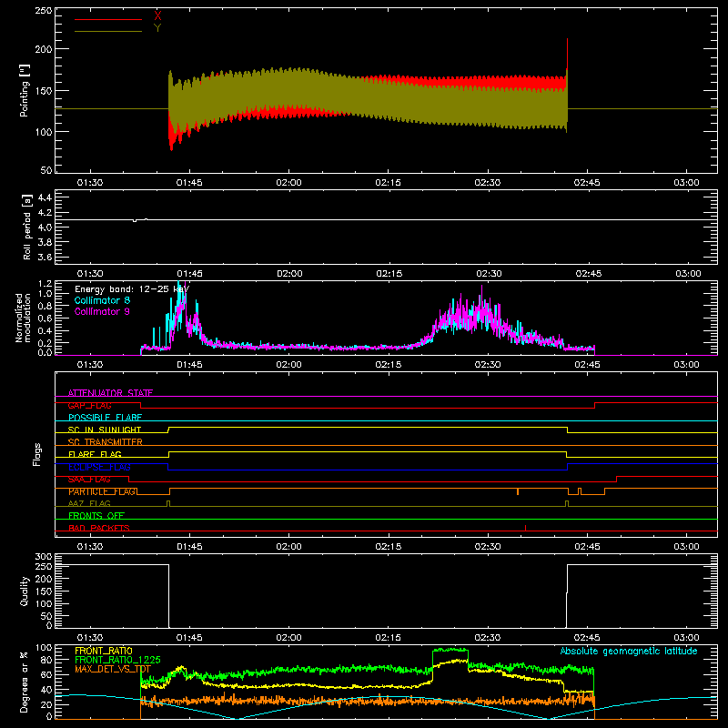
Task: Click 02:45 tick under Flags plot
Action: (587, 547)
